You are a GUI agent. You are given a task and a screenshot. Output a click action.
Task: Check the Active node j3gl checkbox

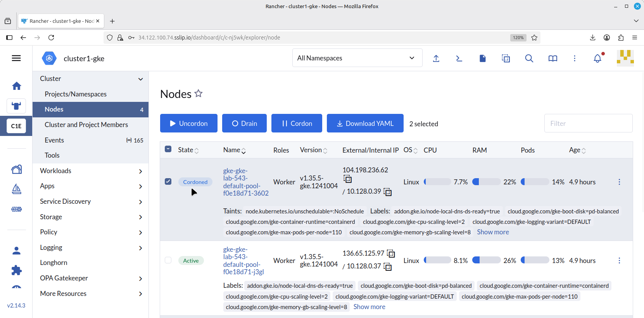pyautogui.click(x=168, y=260)
